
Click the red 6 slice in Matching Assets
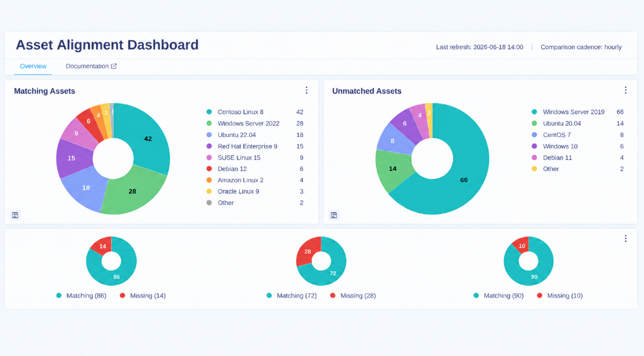[89, 121]
